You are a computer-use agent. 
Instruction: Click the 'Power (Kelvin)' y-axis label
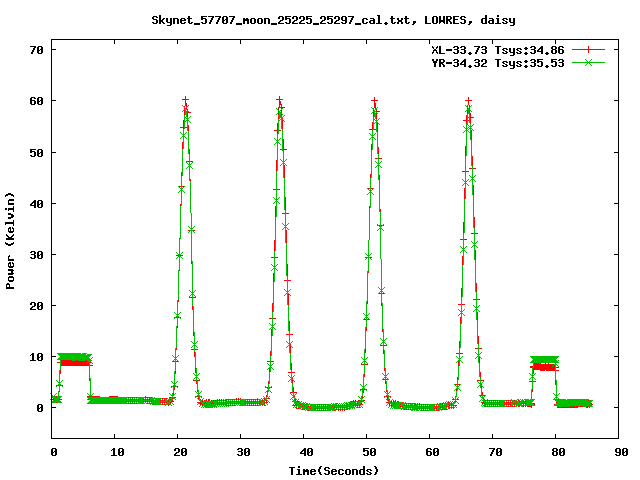tap(10, 241)
